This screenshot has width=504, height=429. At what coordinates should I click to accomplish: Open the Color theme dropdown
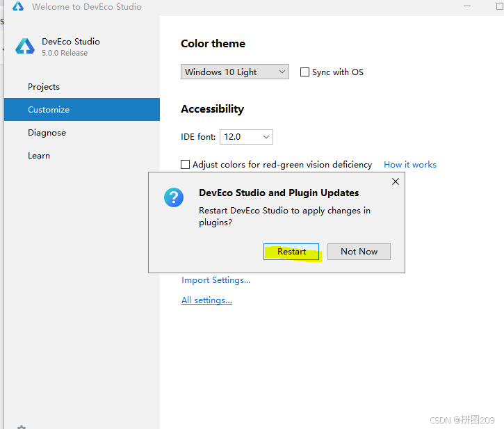[x=235, y=72]
